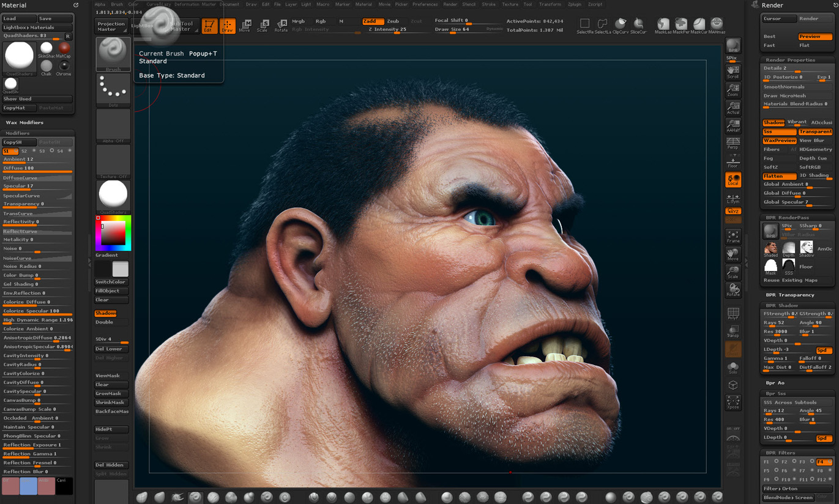Select the Draw mode icon
Screen dimensions: 839x504
[228, 26]
